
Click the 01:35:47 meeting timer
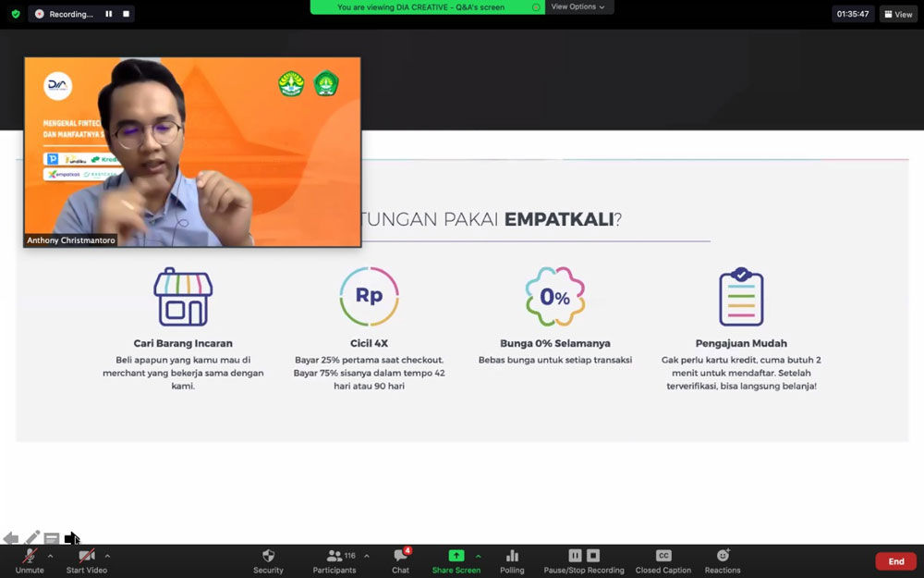coord(853,14)
